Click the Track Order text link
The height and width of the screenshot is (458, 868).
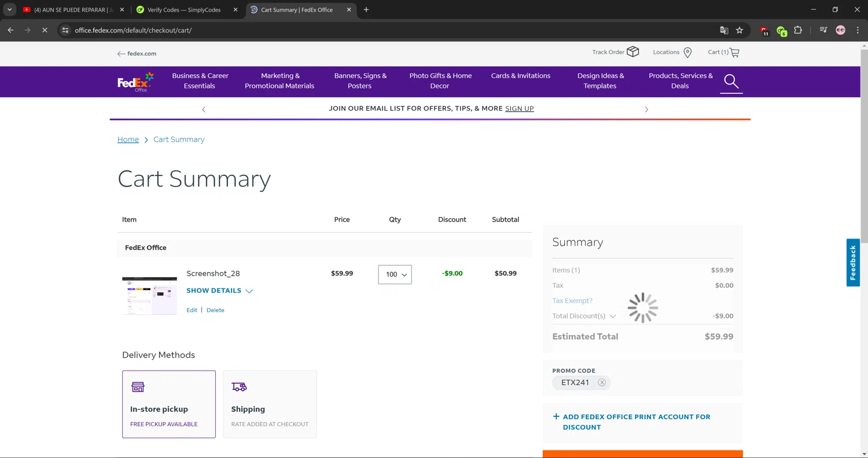[x=608, y=52]
